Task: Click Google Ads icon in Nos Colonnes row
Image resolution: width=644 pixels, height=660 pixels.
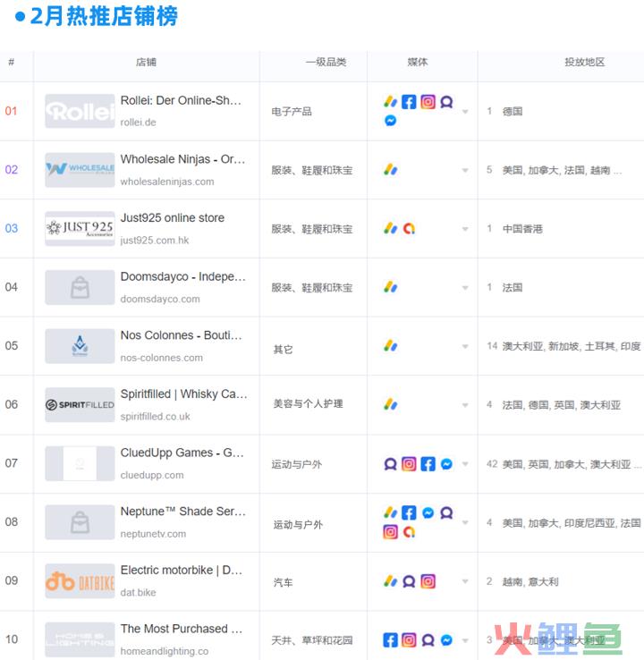Action: 390,345
